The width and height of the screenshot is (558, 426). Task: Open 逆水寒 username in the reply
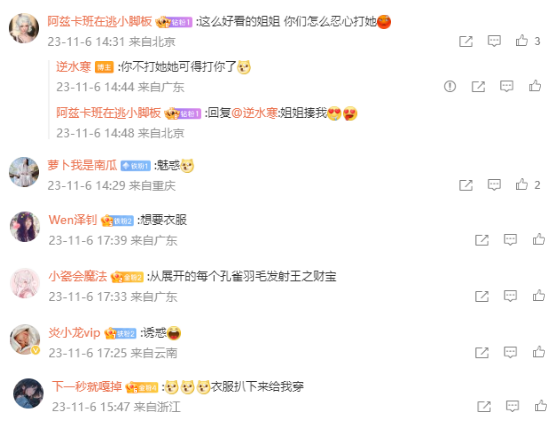pos(74,67)
